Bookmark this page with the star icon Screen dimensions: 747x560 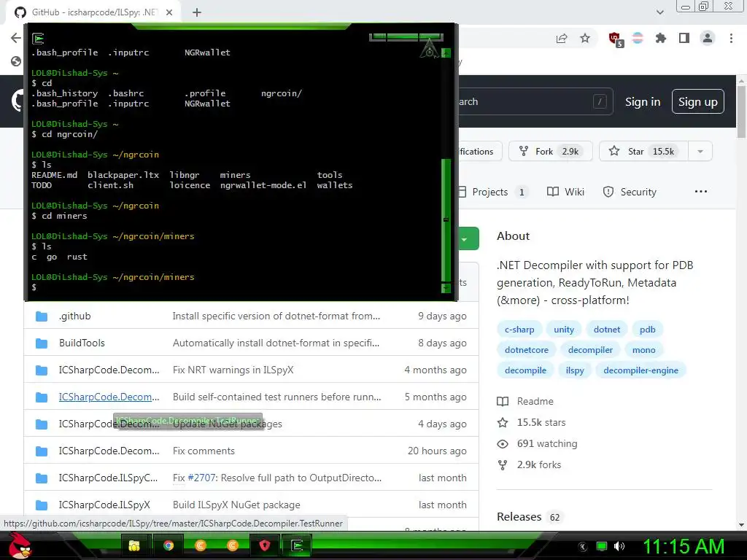(x=585, y=39)
